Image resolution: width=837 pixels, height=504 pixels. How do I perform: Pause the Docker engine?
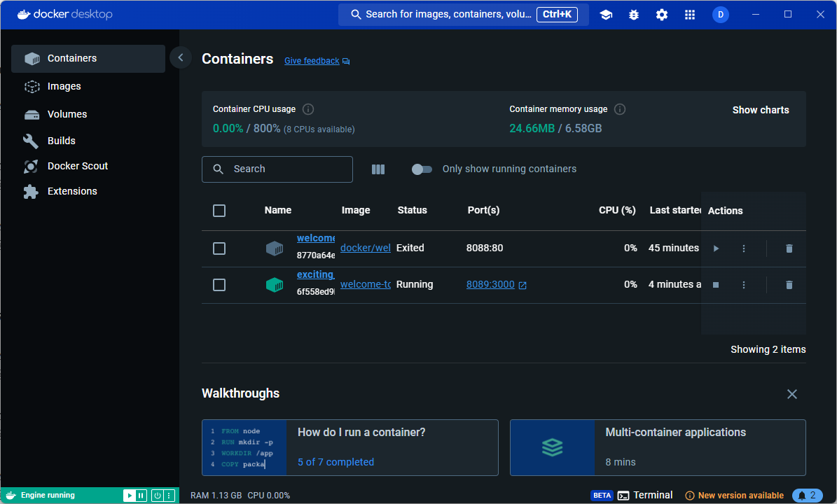pos(141,496)
